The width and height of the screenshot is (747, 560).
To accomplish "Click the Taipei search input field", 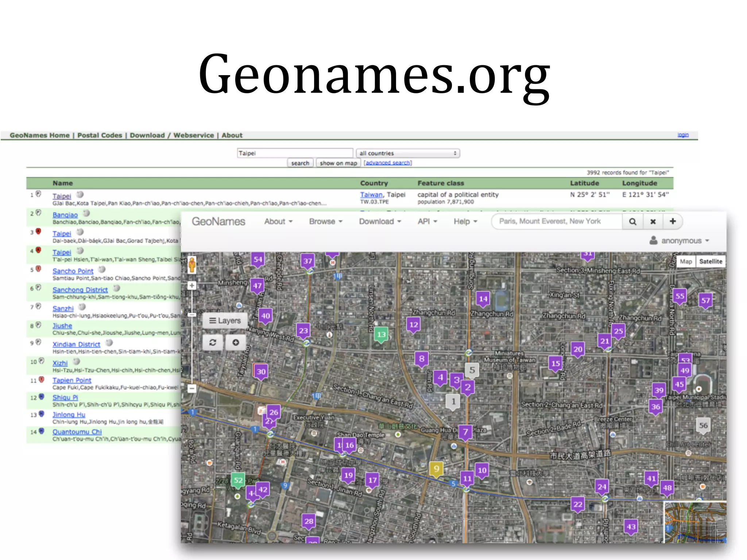I will coord(295,153).
